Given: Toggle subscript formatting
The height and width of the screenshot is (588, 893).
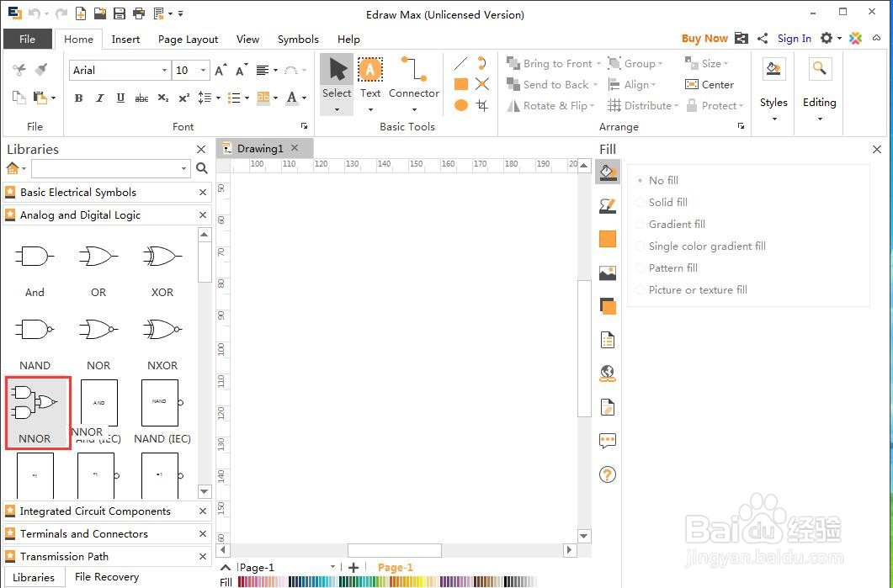Looking at the screenshot, I should tap(163, 98).
